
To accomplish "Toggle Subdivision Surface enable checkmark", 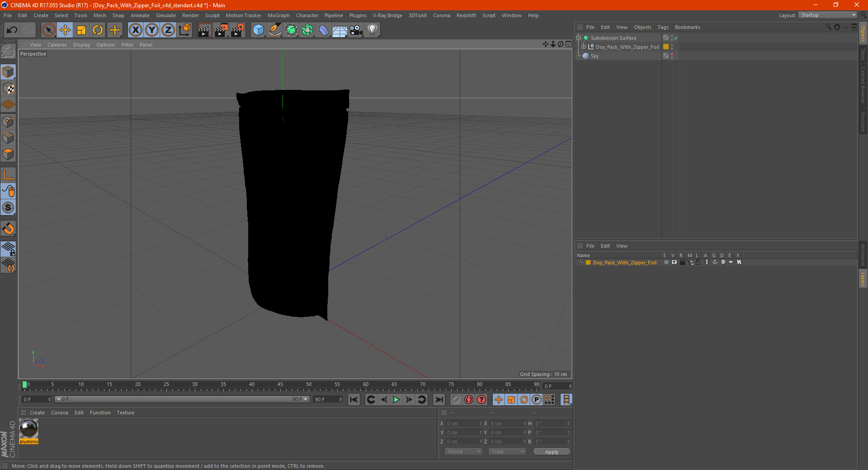I will click(676, 38).
